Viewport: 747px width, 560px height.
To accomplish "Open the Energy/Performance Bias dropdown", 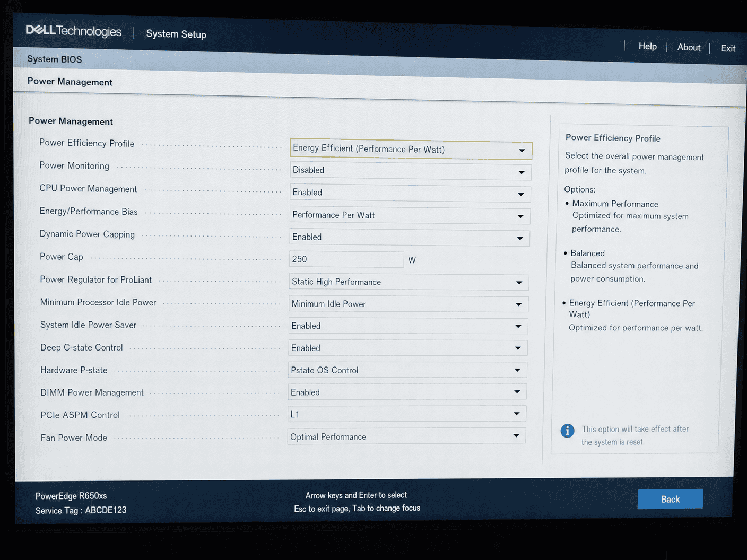I will pyautogui.click(x=410, y=216).
